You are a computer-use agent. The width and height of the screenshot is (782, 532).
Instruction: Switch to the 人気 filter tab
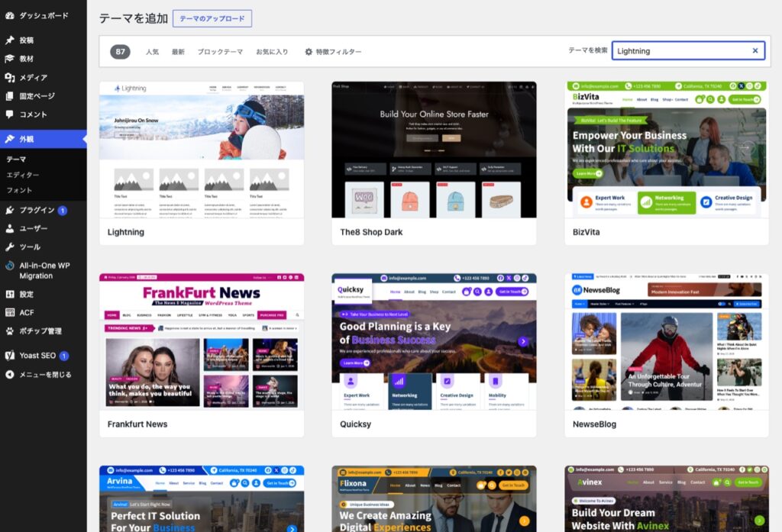152,51
